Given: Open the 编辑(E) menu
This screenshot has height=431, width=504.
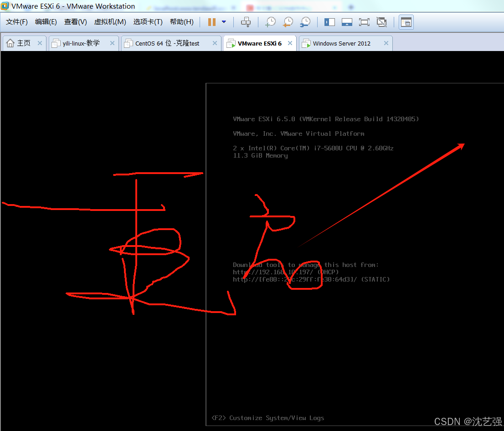Looking at the screenshot, I should [46, 22].
